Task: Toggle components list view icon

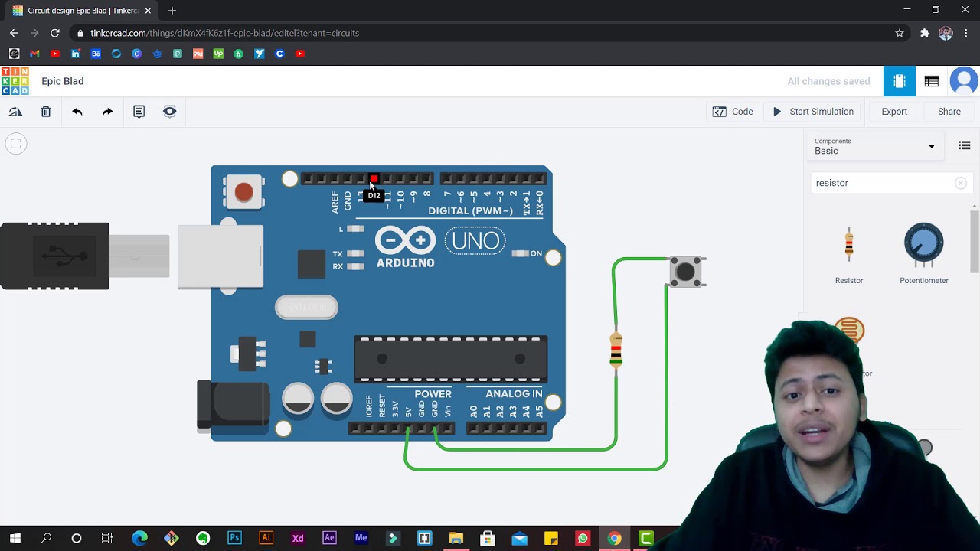Action: 965,146
